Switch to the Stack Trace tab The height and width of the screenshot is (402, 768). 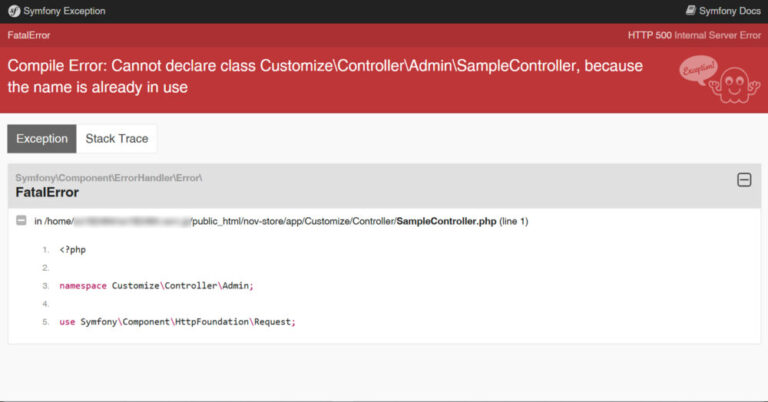[x=117, y=139]
